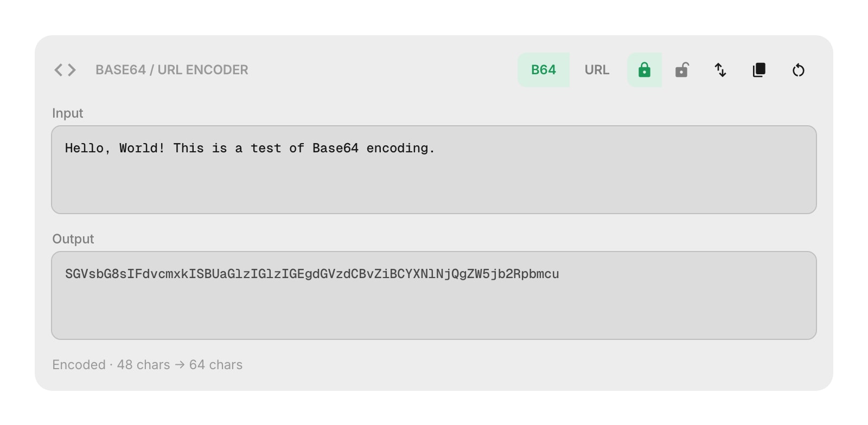
Task: Click the circular reload arrow icon
Action: click(x=798, y=70)
